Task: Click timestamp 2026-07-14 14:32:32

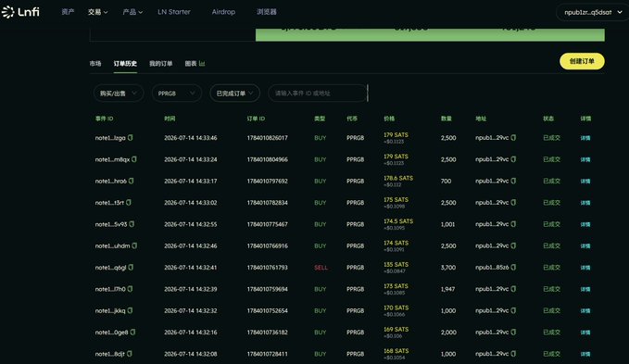Action: point(191,310)
